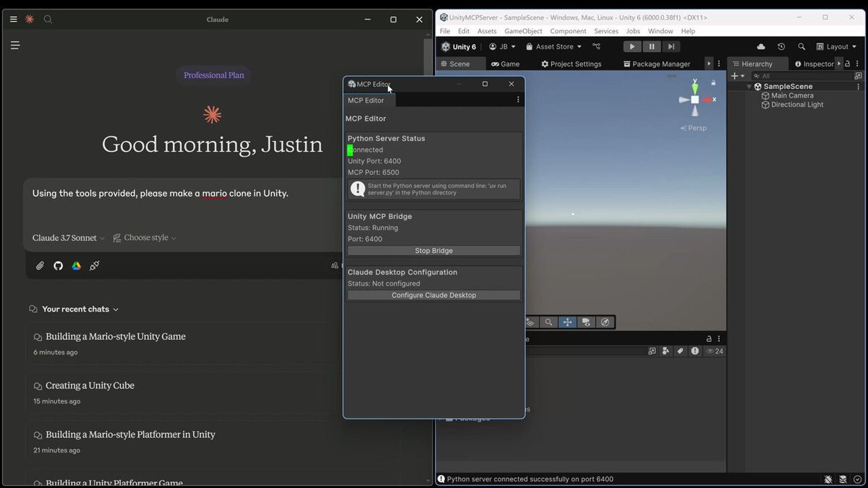
Task: Select Directional Light in Hierarchy
Action: 792,105
